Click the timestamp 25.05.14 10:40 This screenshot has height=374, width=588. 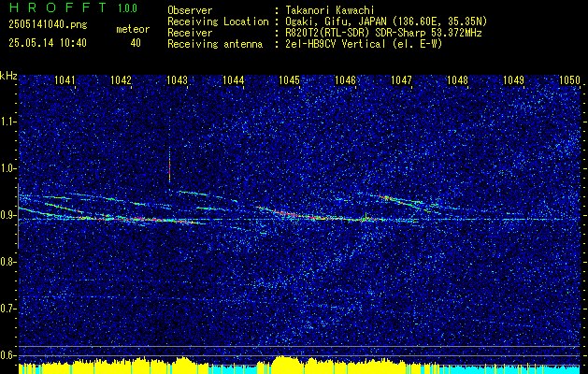48,43
